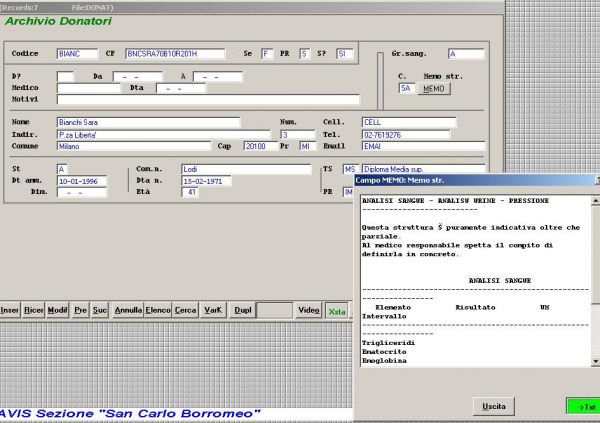This screenshot has height=423, width=600.
Task: Click the PR field containing S
Action: (305, 54)
